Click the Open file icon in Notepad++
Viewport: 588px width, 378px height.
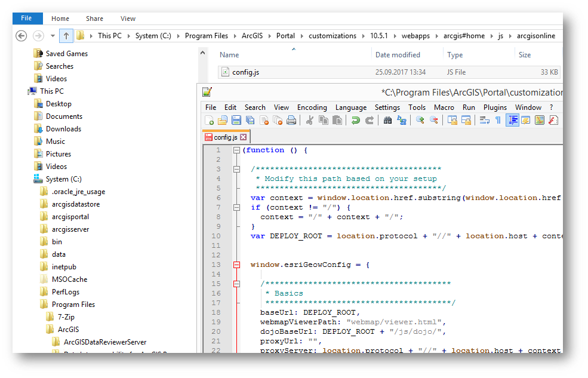[x=223, y=120]
